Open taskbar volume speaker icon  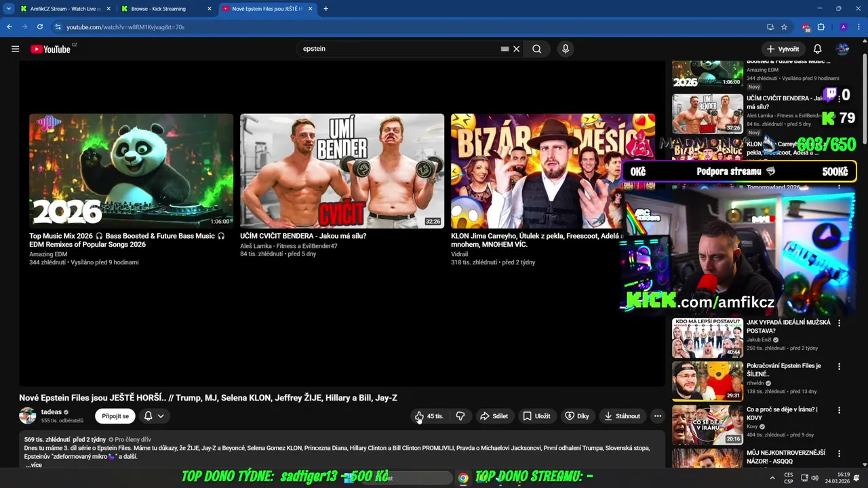coord(814,478)
